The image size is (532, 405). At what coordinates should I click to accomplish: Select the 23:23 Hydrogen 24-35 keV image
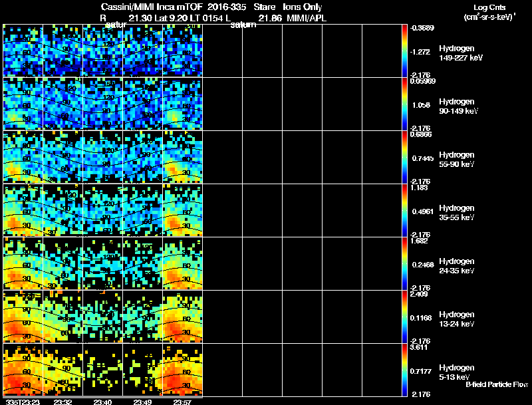click(23, 263)
